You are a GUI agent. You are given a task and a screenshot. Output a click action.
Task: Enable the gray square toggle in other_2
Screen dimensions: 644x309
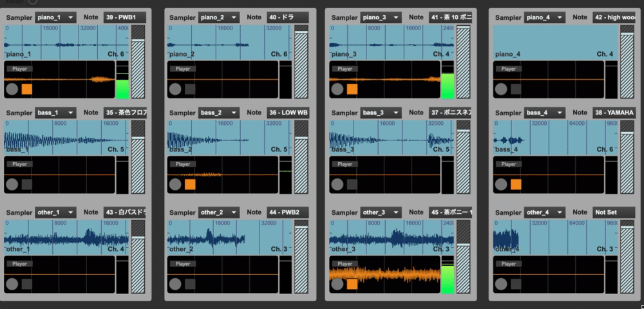tap(189, 284)
